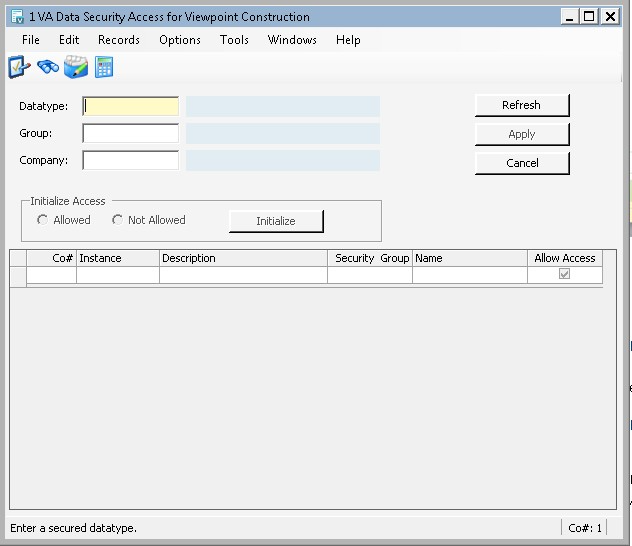Click the Datatype input field
The height and width of the screenshot is (546, 632).
pyautogui.click(x=131, y=106)
